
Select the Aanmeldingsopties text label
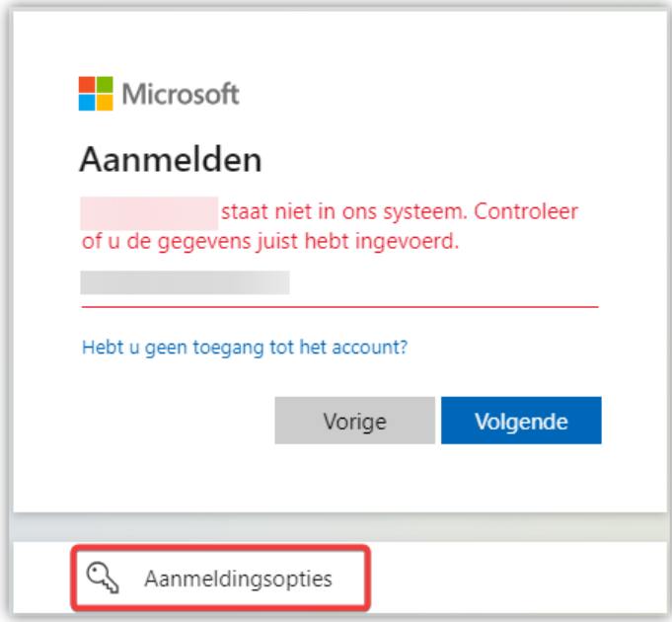click(x=238, y=579)
